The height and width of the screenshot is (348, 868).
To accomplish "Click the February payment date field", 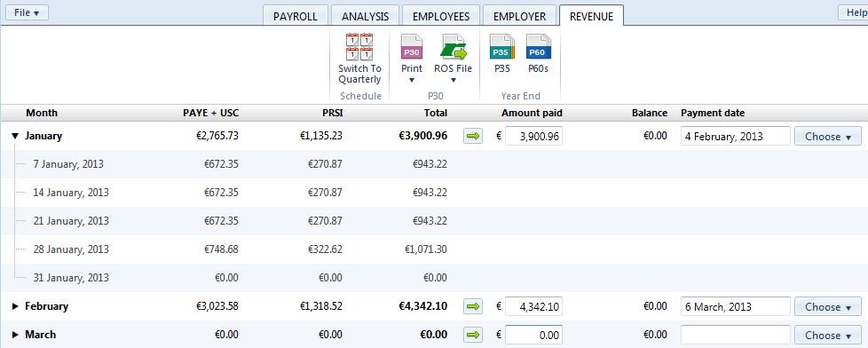I will (x=735, y=306).
